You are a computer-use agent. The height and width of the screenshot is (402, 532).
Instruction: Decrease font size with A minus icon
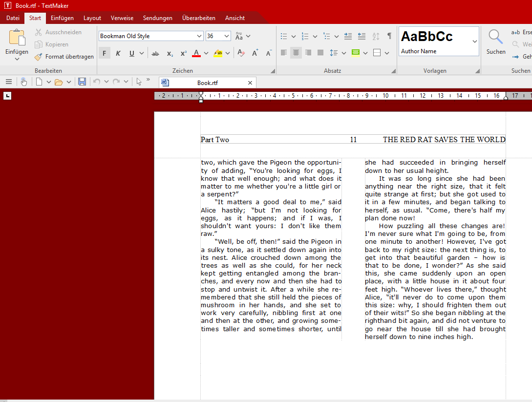(268, 53)
